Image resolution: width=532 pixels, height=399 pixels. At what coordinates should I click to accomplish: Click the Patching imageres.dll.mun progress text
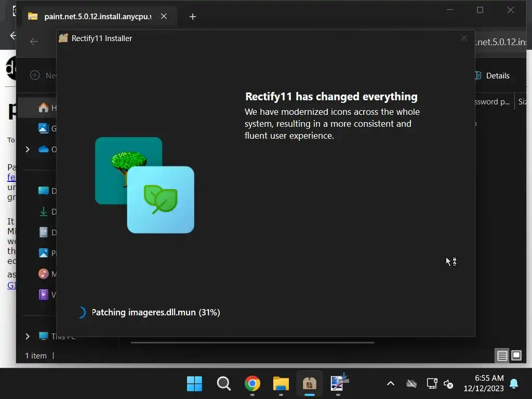click(156, 312)
